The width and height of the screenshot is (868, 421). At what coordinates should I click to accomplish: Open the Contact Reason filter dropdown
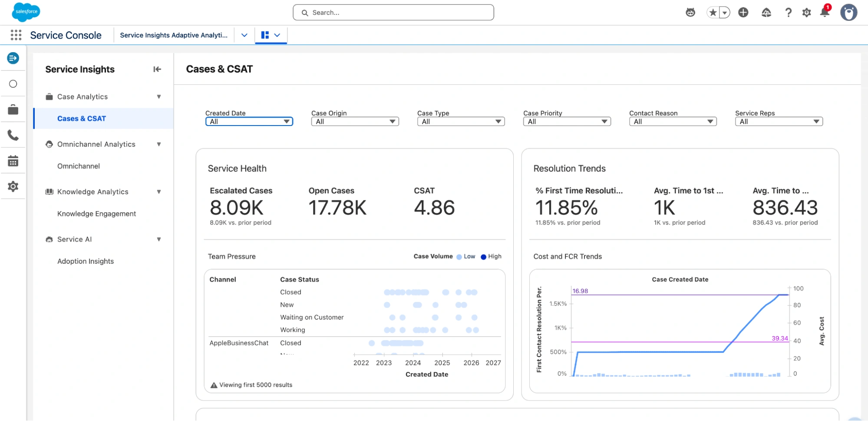tap(673, 122)
